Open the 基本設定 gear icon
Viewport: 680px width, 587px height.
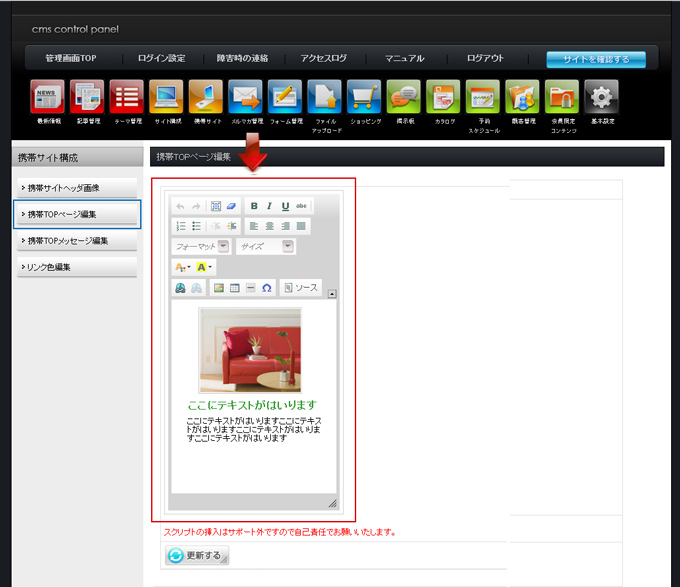click(x=601, y=98)
